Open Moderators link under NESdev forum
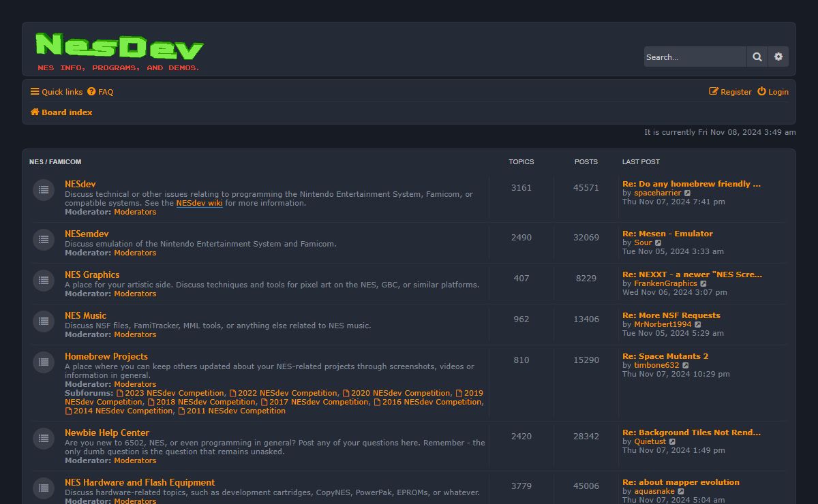The width and height of the screenshot is (818, 504). (x=135, y=212)
